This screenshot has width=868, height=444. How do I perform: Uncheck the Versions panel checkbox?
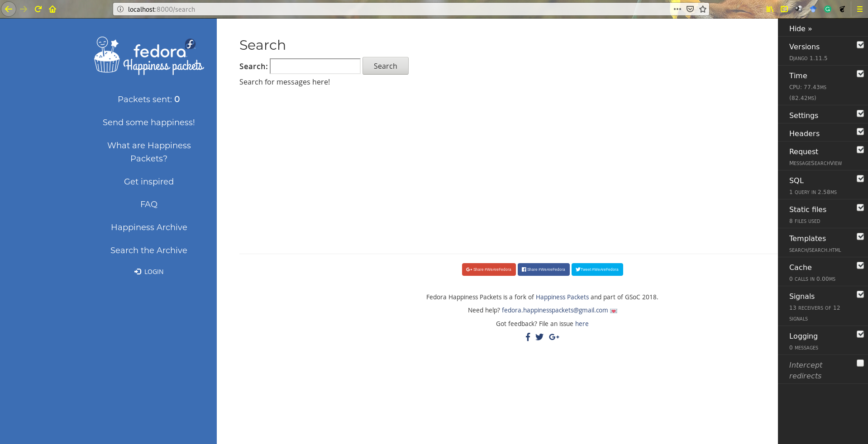pyautogui.click(x=860, y=45)
